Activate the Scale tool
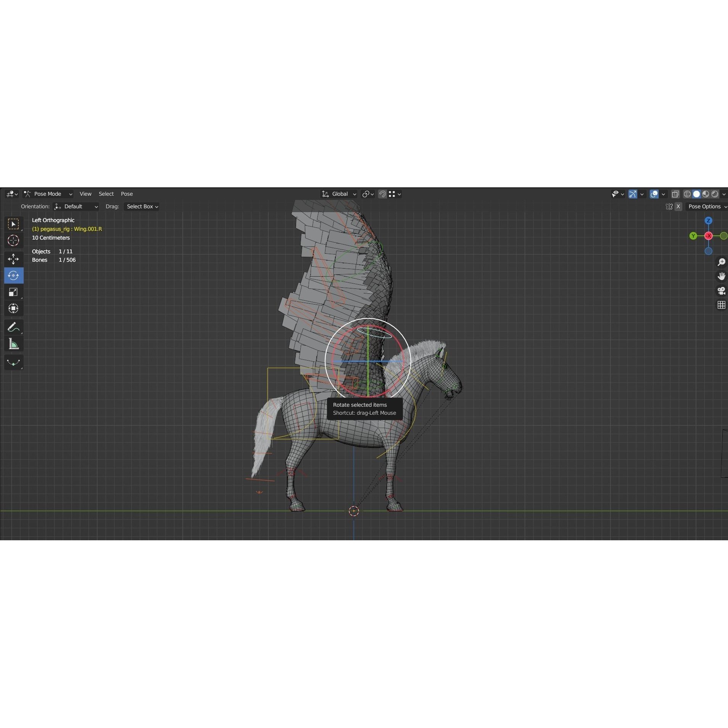This screenshot has width=728, height=728. click(13, 292)
